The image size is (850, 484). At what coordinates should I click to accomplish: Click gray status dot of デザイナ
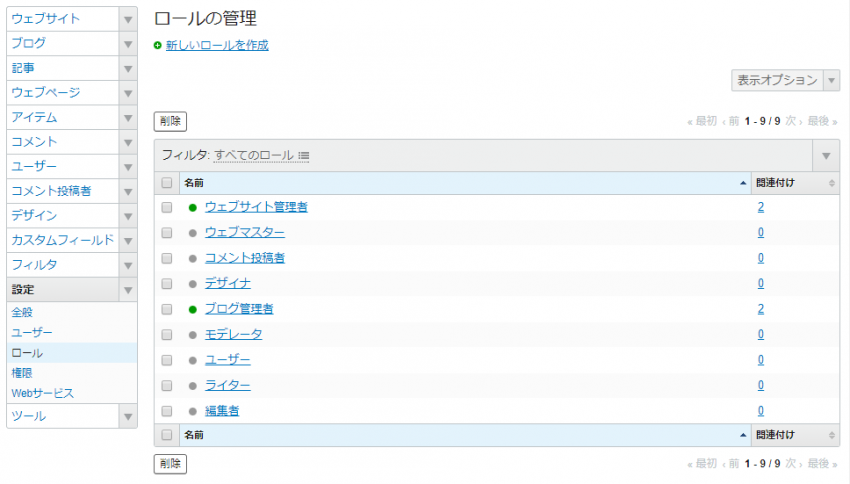[192, 284]
